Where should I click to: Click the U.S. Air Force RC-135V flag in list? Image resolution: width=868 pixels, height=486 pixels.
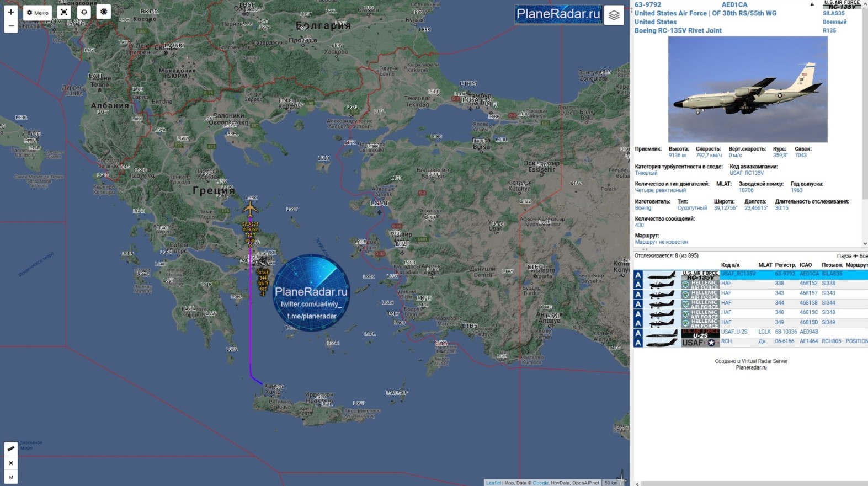[700, 275]
